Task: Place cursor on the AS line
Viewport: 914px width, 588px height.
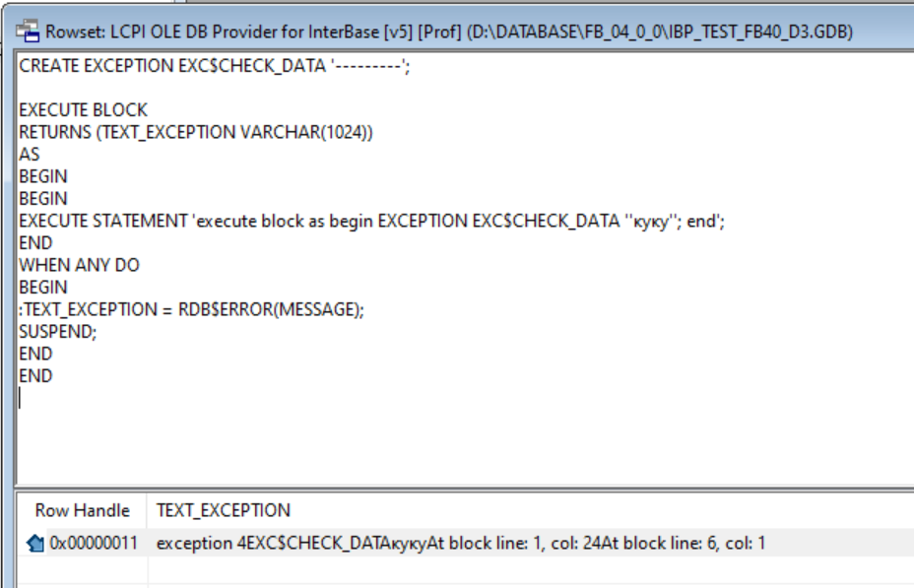Action: 30,155
